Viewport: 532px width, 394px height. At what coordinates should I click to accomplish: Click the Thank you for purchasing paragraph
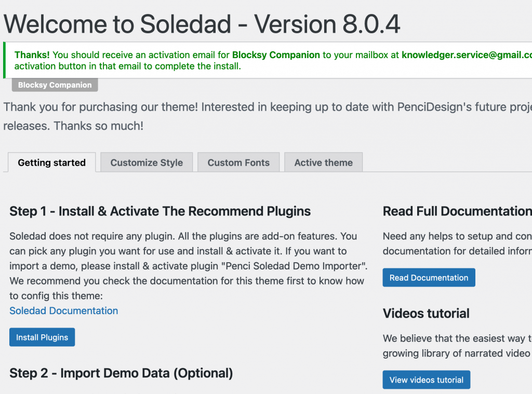point(268,116)
